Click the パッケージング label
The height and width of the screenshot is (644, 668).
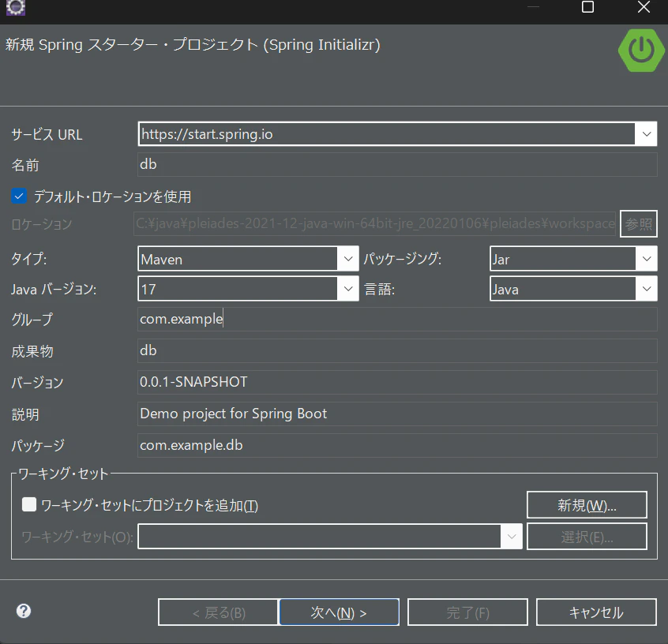(x=403, y=259)
